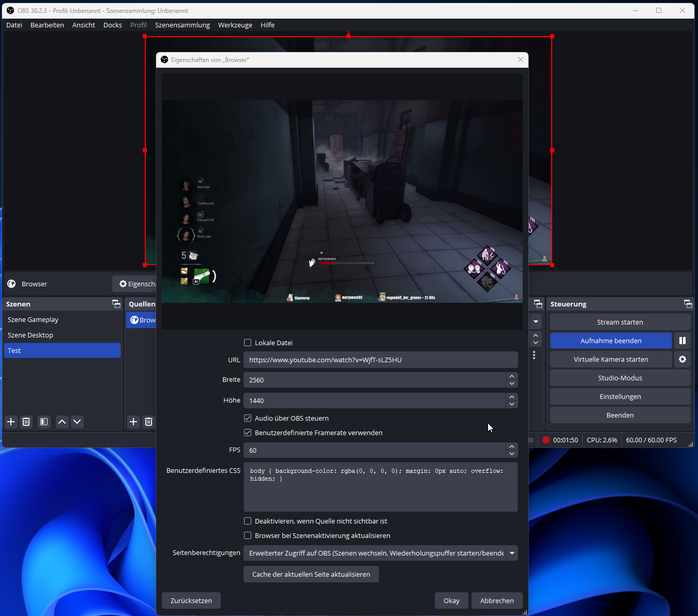The height and width of the screenshot is (616, 698).
Task: Open the Profil menu
Action: pyautogui.click(x=139, y=25)
